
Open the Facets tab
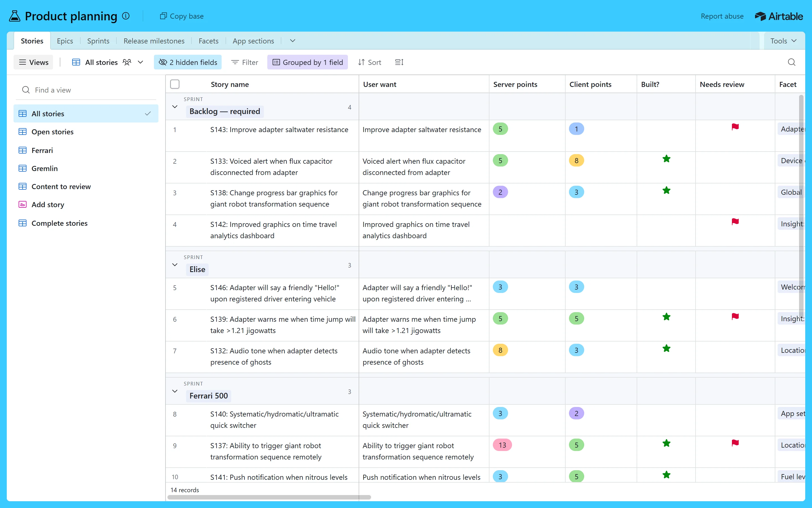(x=208, y=41)
